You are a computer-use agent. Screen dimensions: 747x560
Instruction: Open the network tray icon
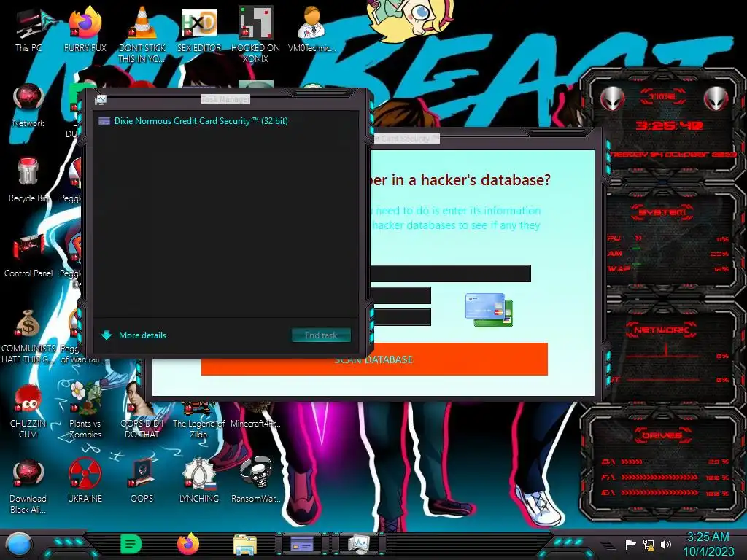649,544
